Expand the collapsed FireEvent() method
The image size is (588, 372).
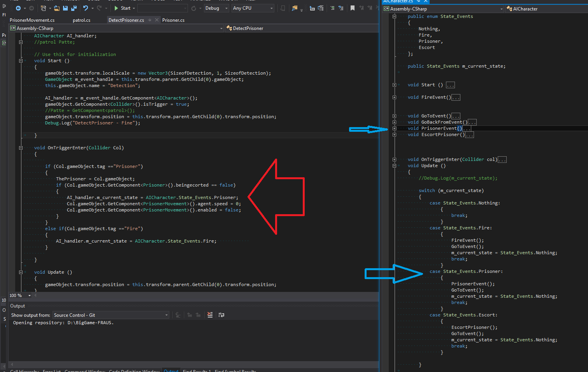coord(394,97)
